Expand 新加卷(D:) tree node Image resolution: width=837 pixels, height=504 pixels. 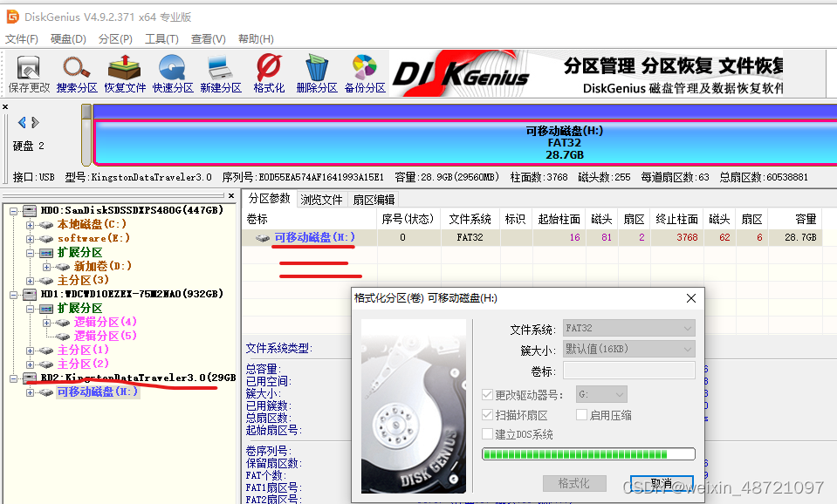point(46,267)
